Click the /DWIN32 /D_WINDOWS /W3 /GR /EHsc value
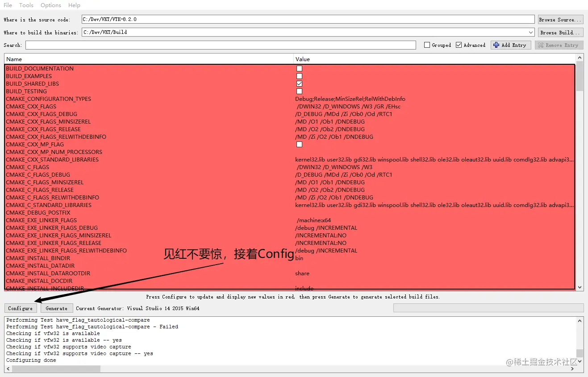The width and height of the screenshot is (588, 377). pyautogui.click(x=349, y=106)
